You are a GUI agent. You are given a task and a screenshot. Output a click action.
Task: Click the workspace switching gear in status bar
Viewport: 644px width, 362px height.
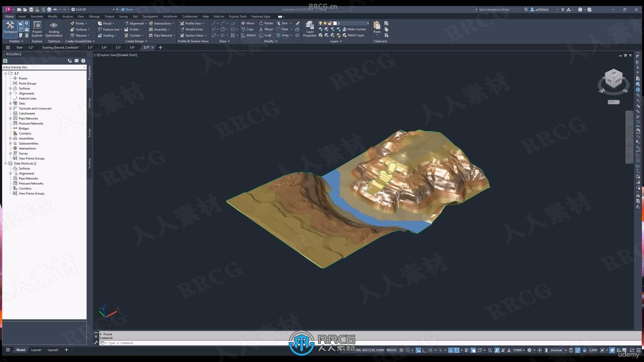(x=529, y=350)
